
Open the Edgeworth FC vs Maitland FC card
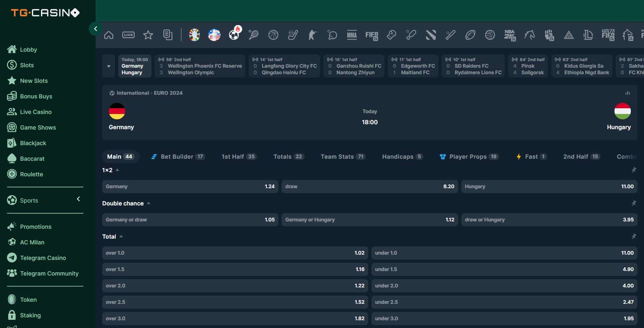413,66
